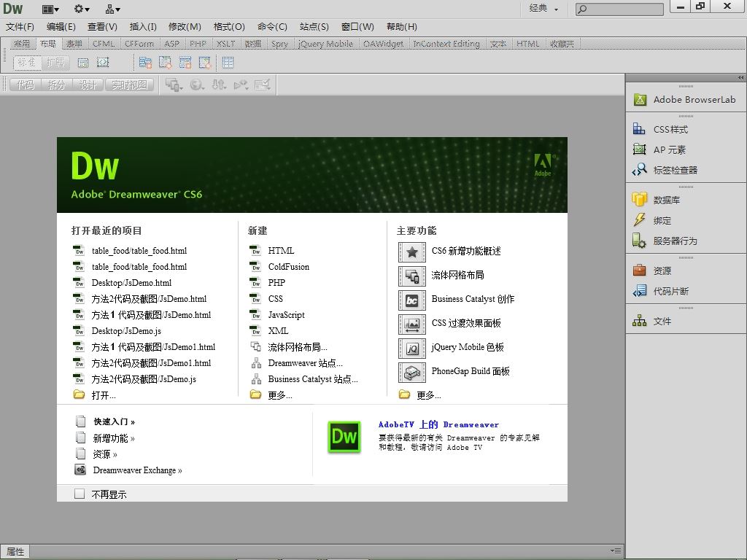The width and height of the screenshot is (747, 560).
Task: Switch to 拆分 view
Action: tap(56, 85)
